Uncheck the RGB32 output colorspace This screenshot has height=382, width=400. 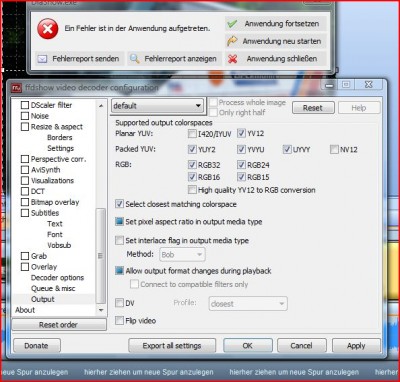coord(192,165)
